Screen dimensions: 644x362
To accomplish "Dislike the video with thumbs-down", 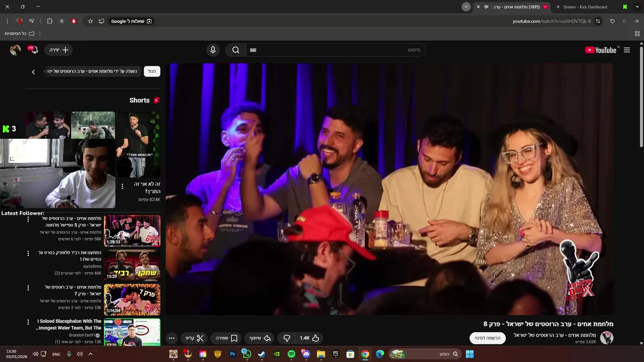I will pos(287,338).
